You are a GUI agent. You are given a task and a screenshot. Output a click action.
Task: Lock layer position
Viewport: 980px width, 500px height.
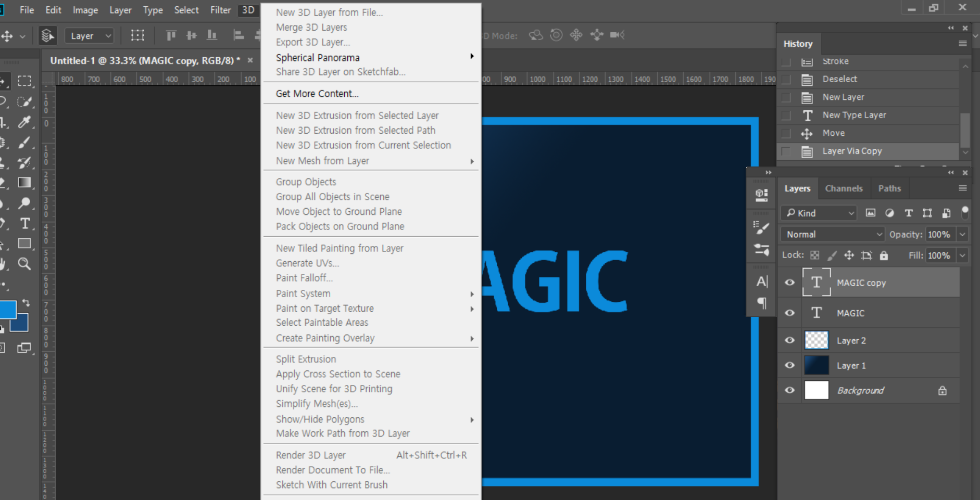(849, 255)
